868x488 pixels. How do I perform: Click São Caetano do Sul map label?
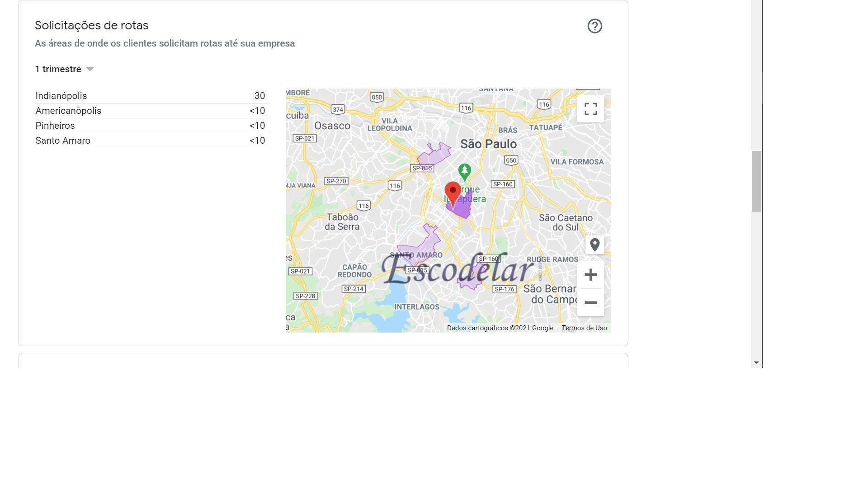(x=566, y=222)
